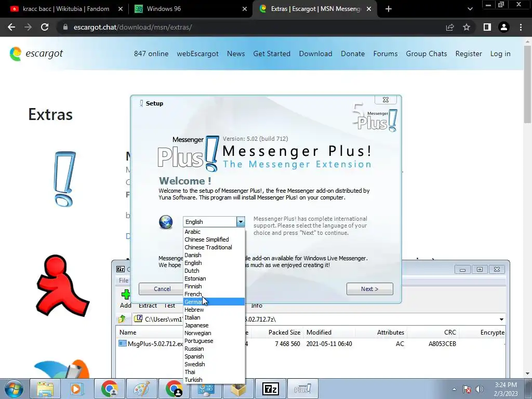Open the News link
This screenshot has height=399, width=532.
(x=236, y=54)
